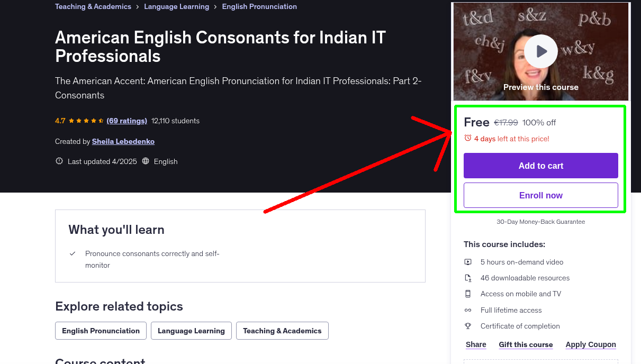641x364 pixels.
Task: Apply a coupon code
Action: (x=591, y=344)
